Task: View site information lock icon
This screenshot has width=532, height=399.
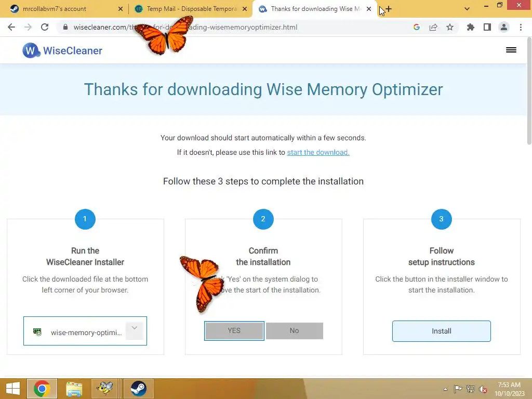Action: pos(65,27)
